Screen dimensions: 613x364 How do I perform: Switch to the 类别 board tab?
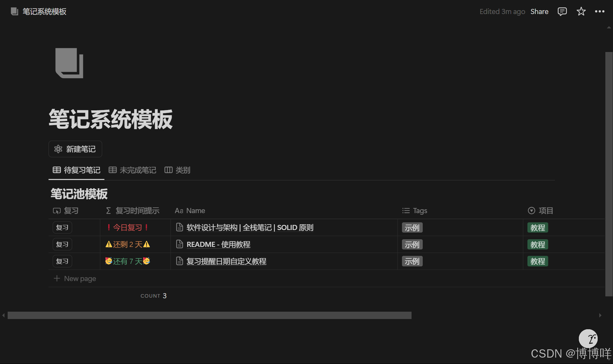(178, 170)
